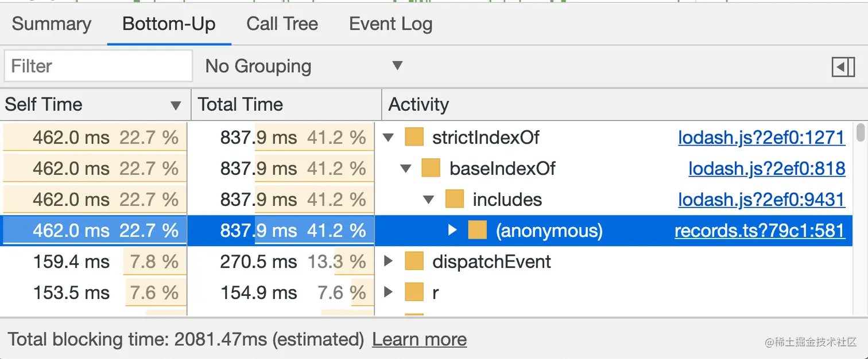Screen dimensions: 868x359
Task: Expand the (anonymous) row
Action: 452,231
